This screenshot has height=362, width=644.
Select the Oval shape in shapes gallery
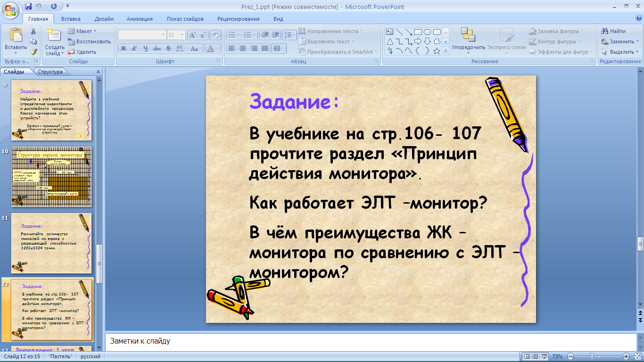coord(427,32)
